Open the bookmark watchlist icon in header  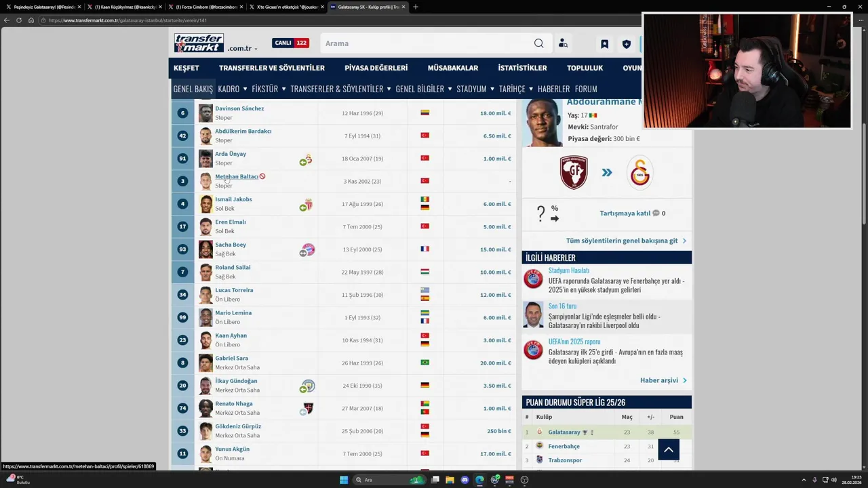604,44
